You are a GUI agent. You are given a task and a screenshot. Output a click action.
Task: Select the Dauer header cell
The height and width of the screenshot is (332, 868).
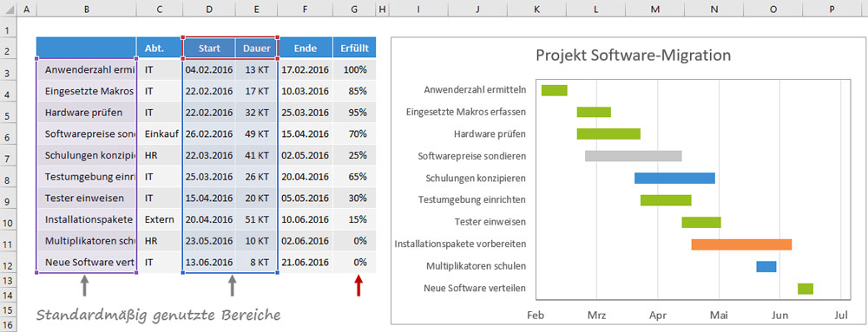256,48
